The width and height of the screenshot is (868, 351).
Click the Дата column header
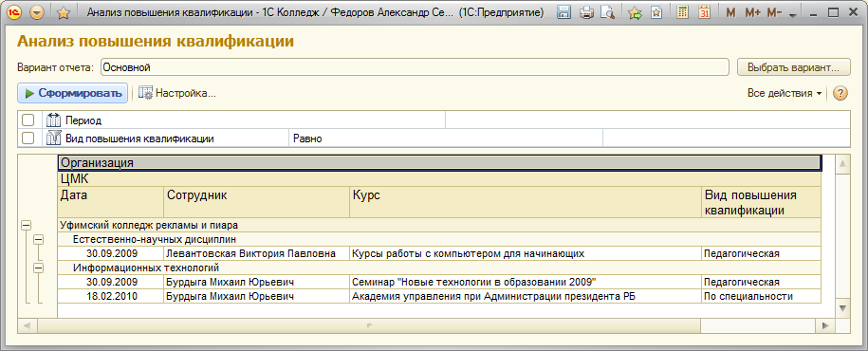click(x=111, y=203)
